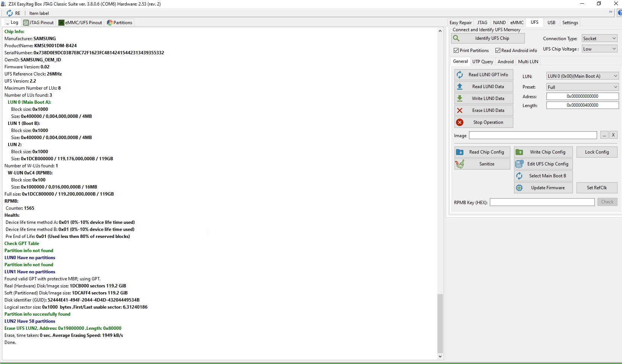Open the Multi LUN sub-tab
The image size is (622, 364).
[x=528, y=62]
